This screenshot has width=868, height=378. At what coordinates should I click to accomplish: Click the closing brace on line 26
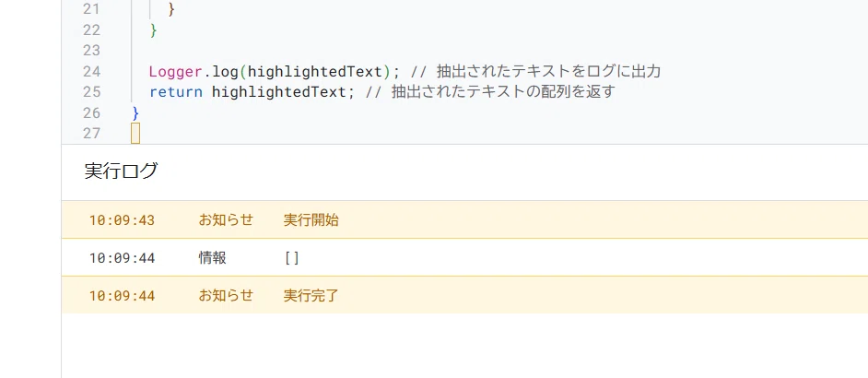[x=135, y=113]
